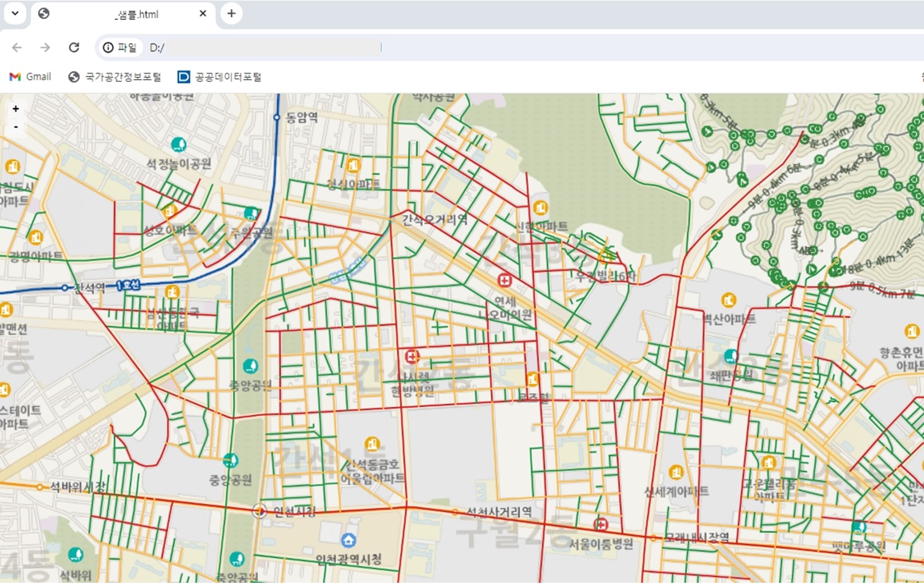This screenshot has height=583, width=924.
Task: Zoom out using the map - control
Action: click(15, 126)
